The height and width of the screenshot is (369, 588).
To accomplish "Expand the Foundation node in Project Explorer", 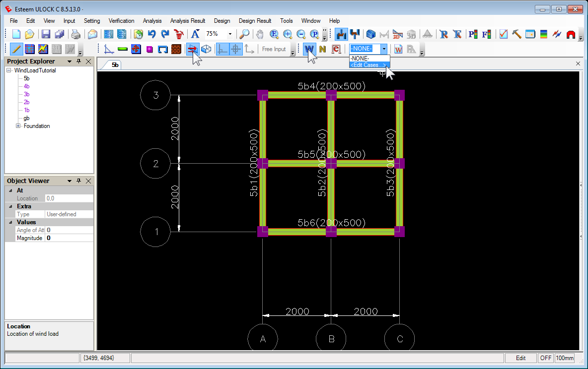I will (x=17, y=126).
